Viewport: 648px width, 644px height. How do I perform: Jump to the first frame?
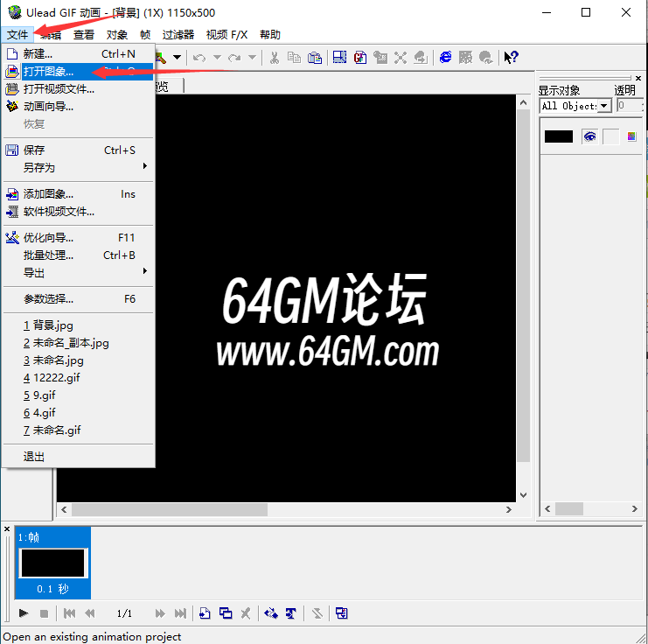tap(69, 613)
